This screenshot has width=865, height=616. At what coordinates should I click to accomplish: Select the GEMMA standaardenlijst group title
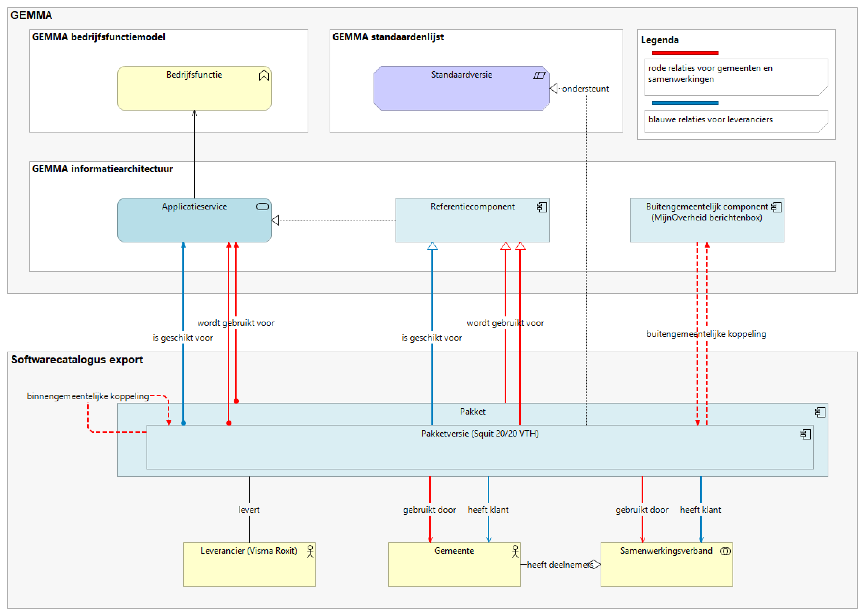point(388,37)
